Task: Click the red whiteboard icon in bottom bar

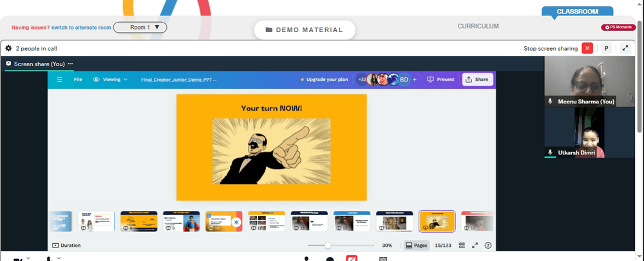Action: pos(352,258)
